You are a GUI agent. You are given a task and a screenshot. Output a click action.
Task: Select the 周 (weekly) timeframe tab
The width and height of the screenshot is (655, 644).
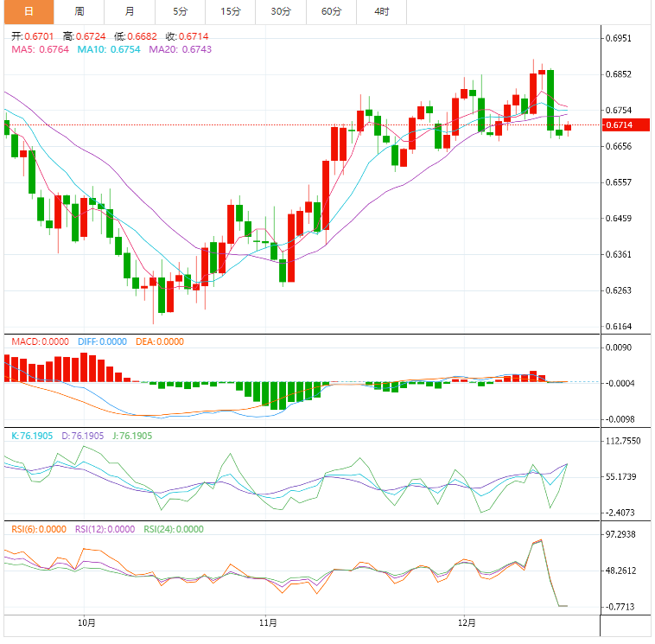pyautogui.click(x=79, y=11)
